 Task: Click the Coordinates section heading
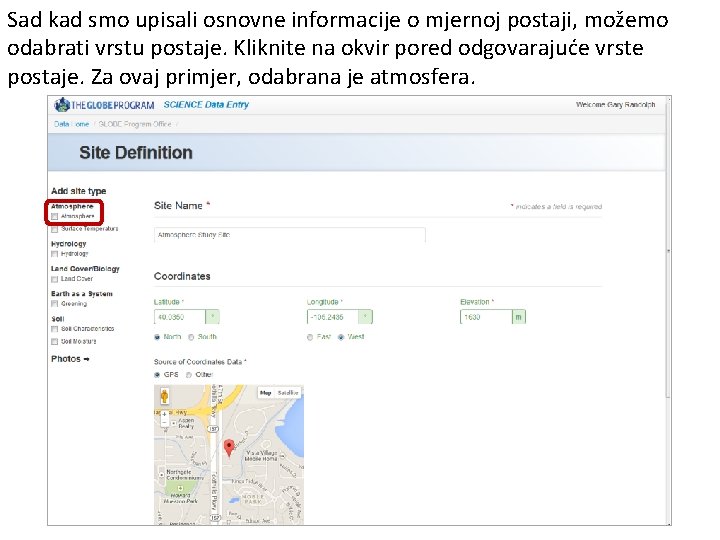(x=182, y=276)
